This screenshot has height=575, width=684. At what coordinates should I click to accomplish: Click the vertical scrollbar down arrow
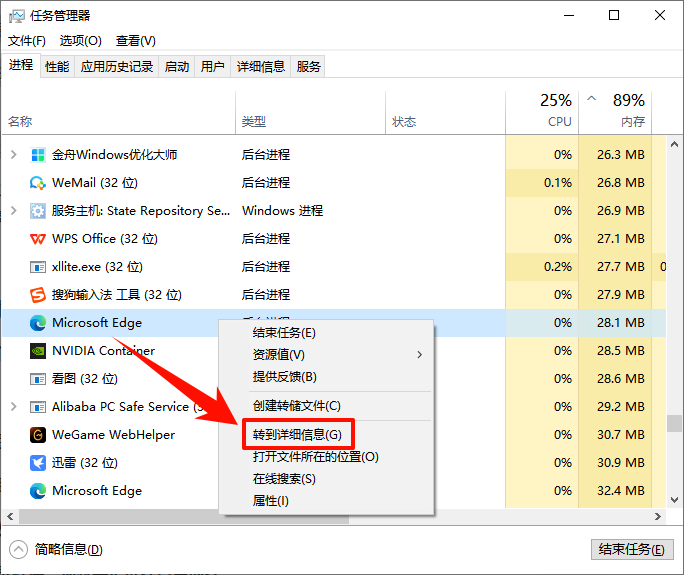[x=674, y=500]
